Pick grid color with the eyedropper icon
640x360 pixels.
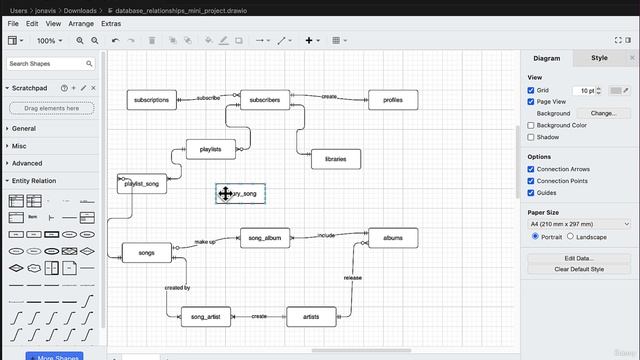click(x=626, y=90)
